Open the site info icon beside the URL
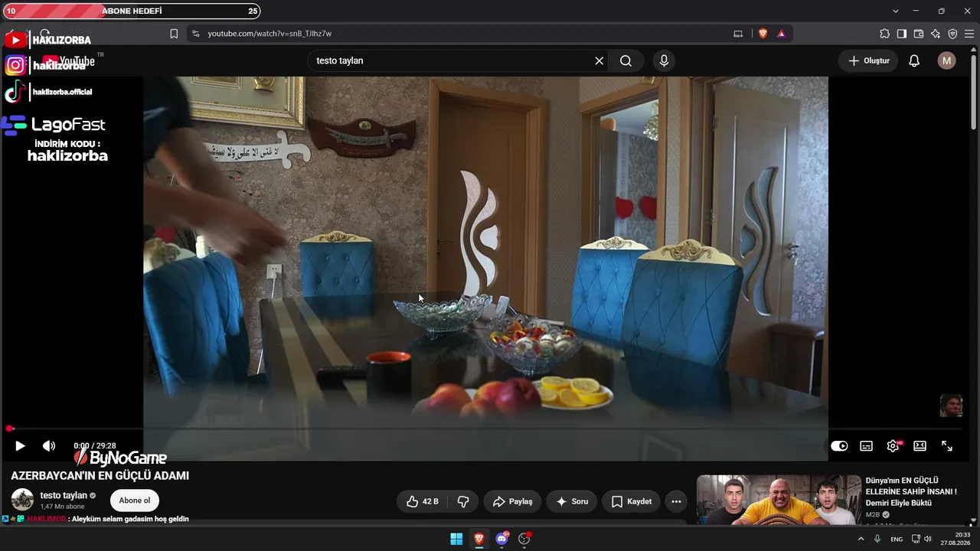980x551 pixels. coord(195,34)
